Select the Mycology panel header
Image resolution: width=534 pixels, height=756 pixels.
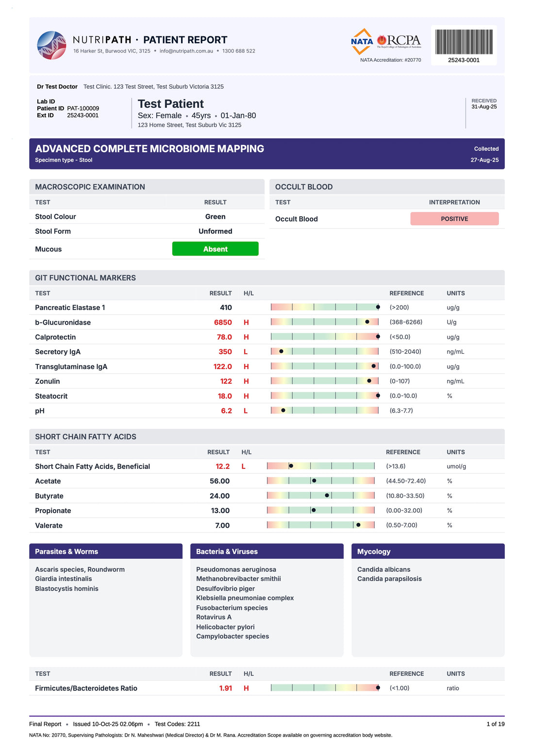[428, 551]
